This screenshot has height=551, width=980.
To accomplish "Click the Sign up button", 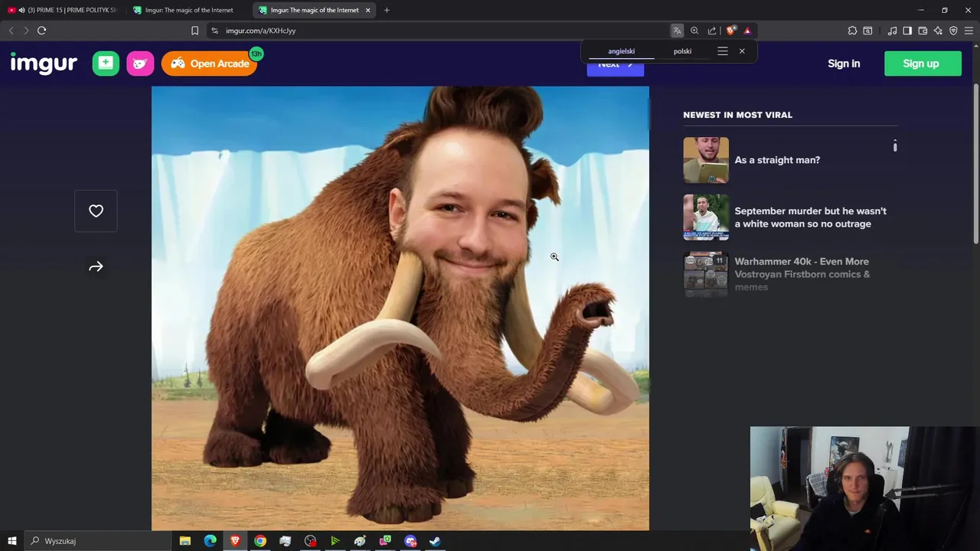I will tap(923, 64).
